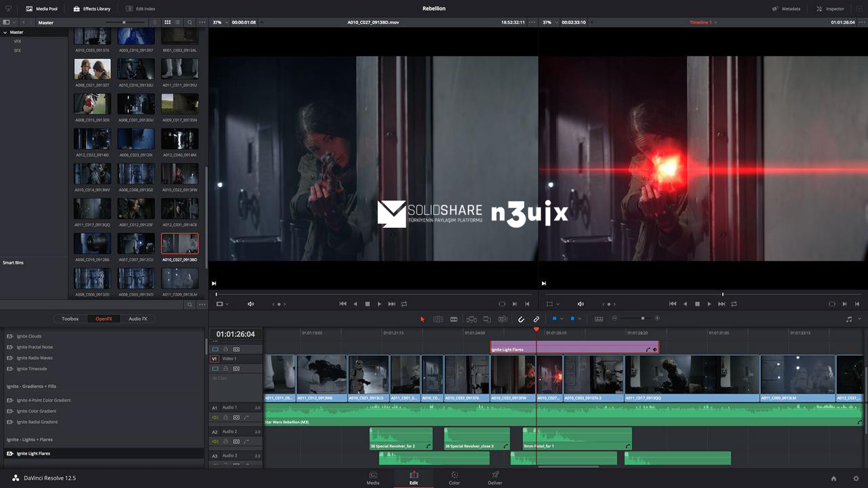Stop playback in the source viewer
Viewport: 868px width, 488px height.
click(368, 304)
